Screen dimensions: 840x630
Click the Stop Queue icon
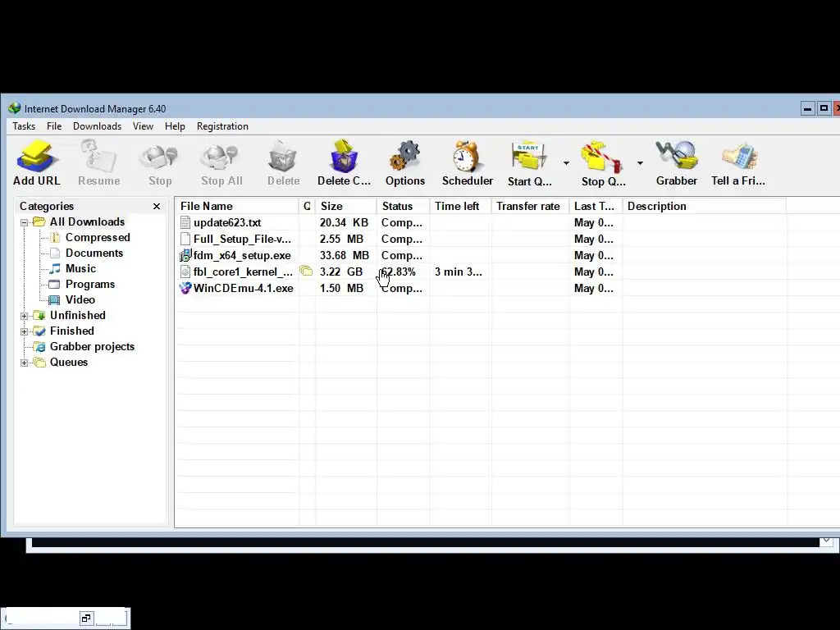coord(602,157)
